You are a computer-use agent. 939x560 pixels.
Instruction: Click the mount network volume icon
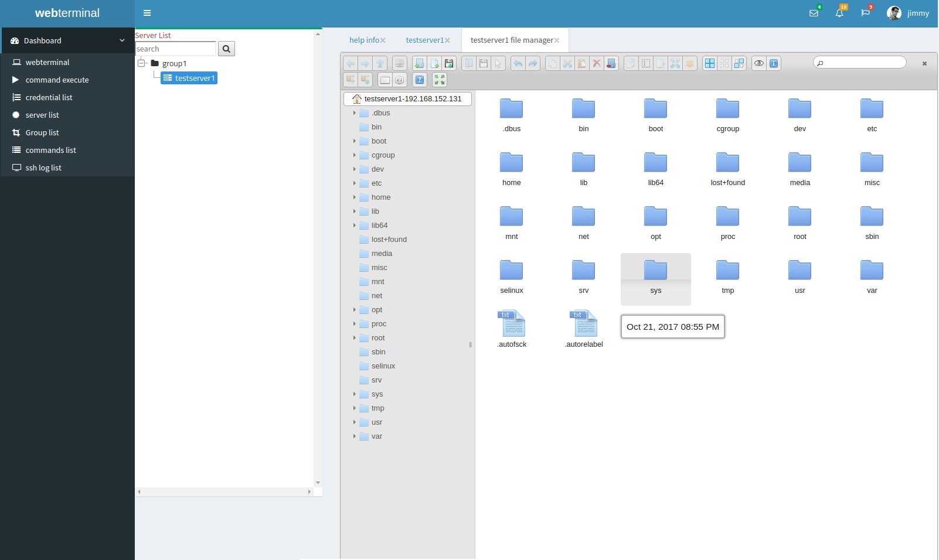click(x=400, y=63)
